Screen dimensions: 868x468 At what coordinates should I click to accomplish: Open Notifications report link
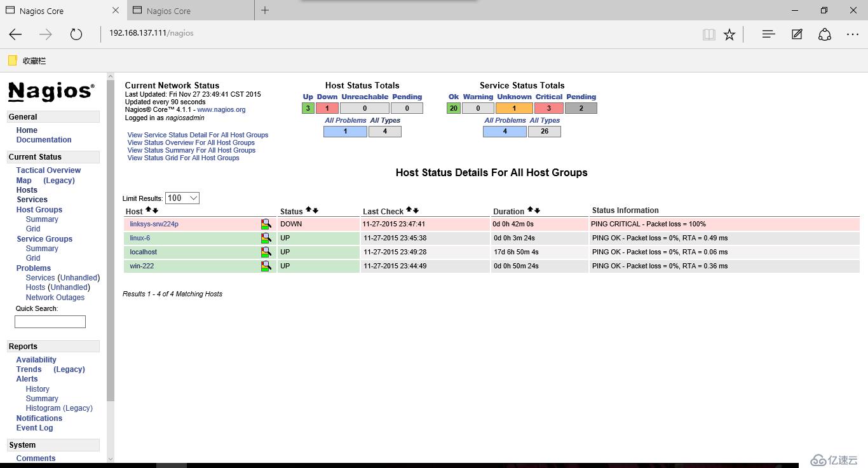click(39, 418)
